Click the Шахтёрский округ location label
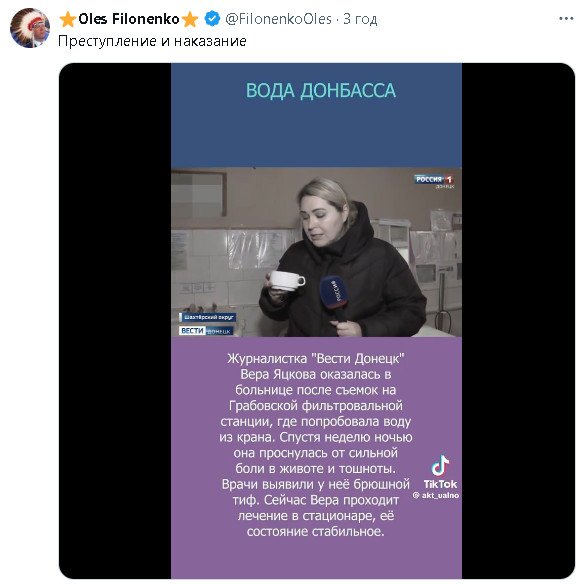Viewport: 584px width, 584px height. [x=208, y=317]
